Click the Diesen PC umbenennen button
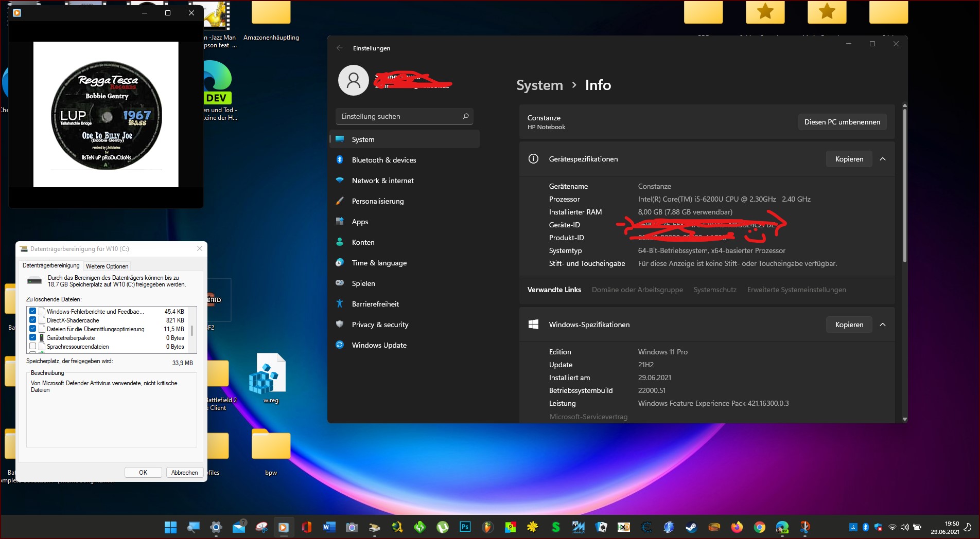Image resolution: width=980 pixels, height=539 pixels. point(842,122)
